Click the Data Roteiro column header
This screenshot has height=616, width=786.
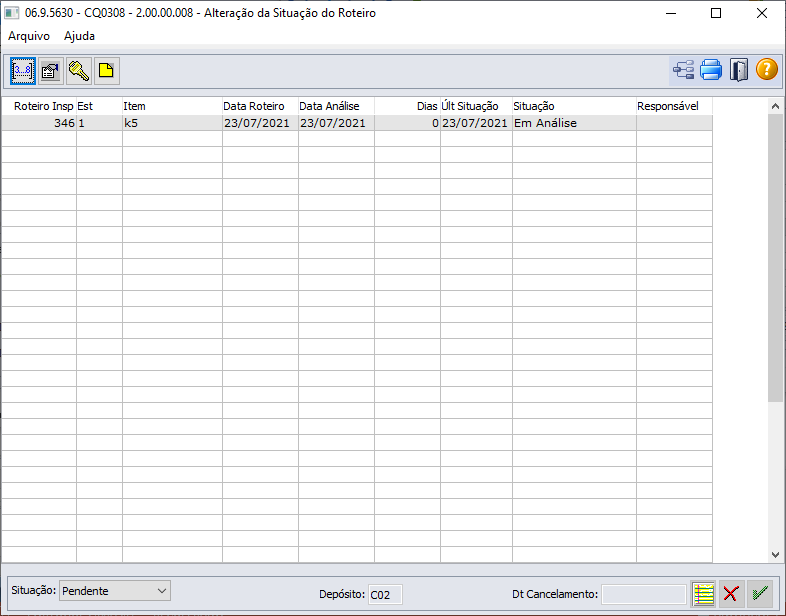(260, 106)
